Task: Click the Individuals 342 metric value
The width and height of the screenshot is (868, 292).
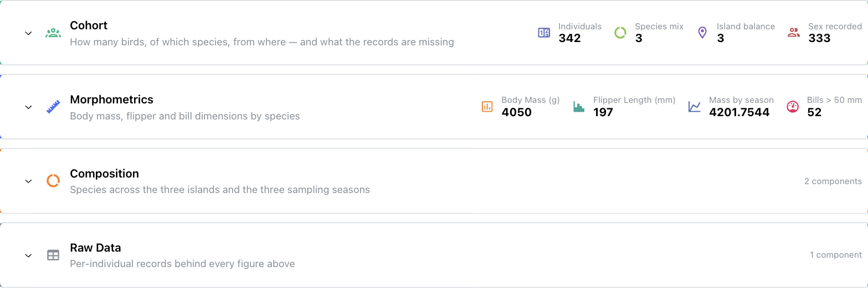Action: click(x=569, y=38)
